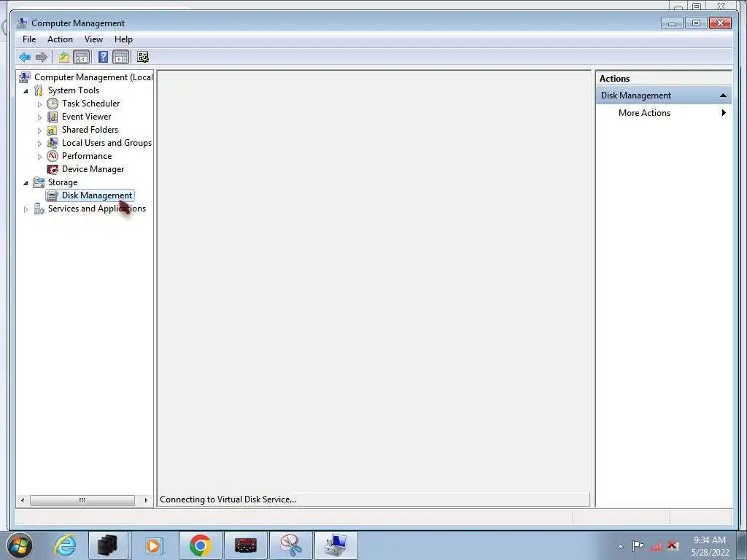Select Local Users and Groups

[107, 143]
